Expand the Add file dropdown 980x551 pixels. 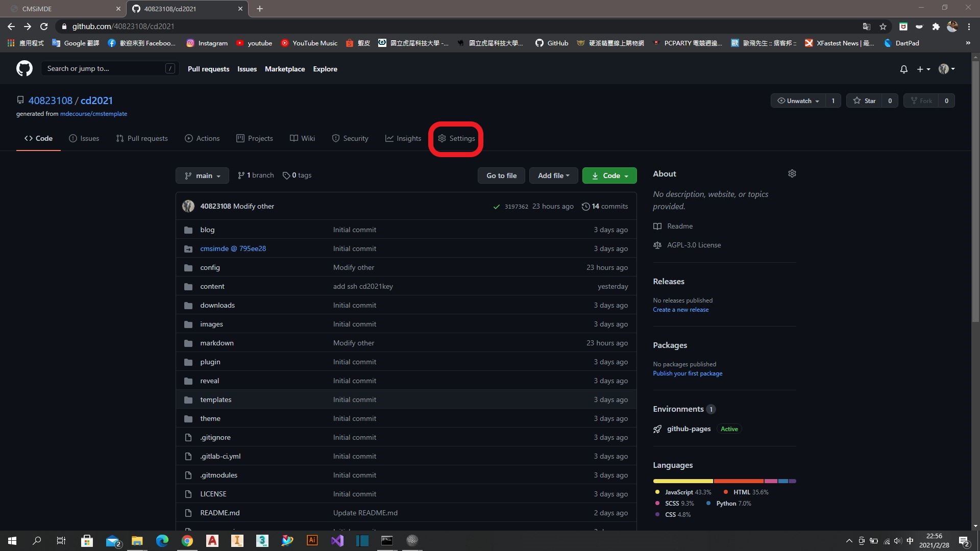click(x=553, y=176)
